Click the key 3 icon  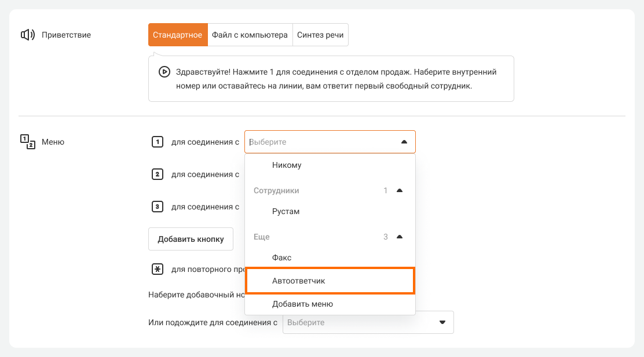[x=157, y=207]
